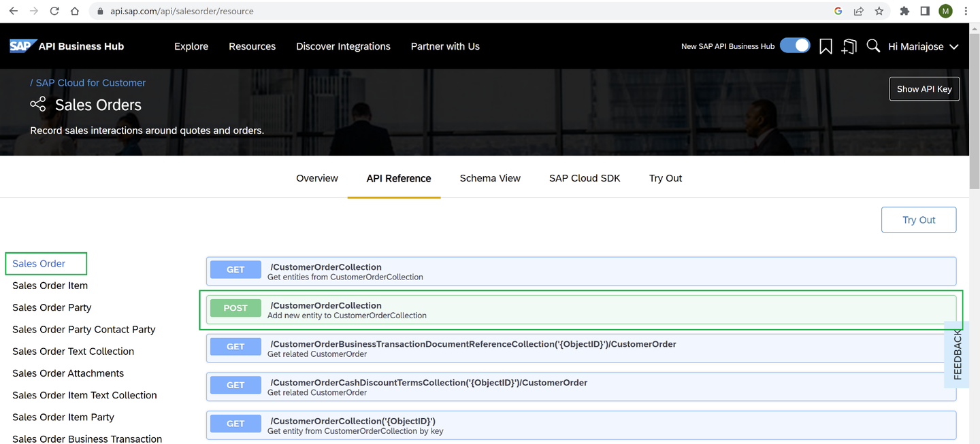This screenshot has height=444, width=980.
Task: Open Chrome profile avatar M
Action: click(x=945, y=11)
